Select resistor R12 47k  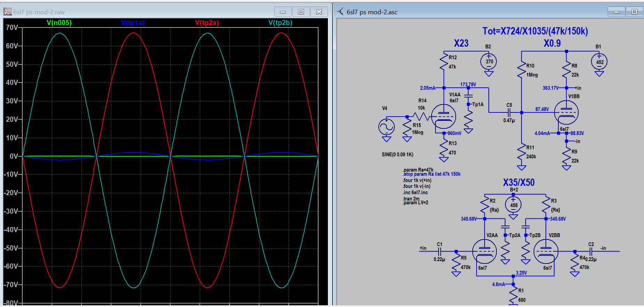click(x=444, y=62)
